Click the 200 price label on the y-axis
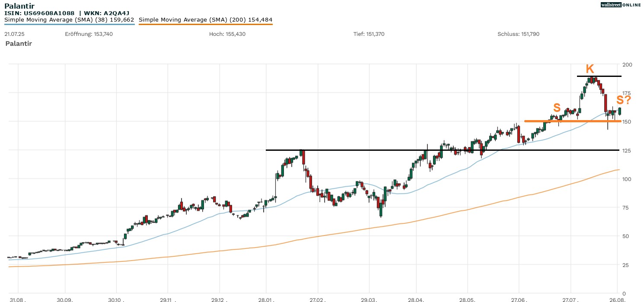The image size is (644, 302). pos(627,65)
